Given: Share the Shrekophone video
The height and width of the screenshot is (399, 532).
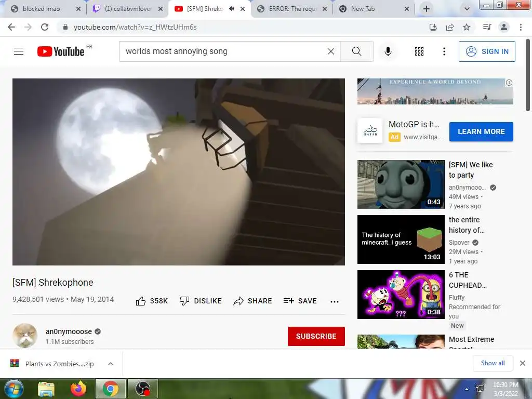Looking at the screenshot, I should click(x=253, y=301).
